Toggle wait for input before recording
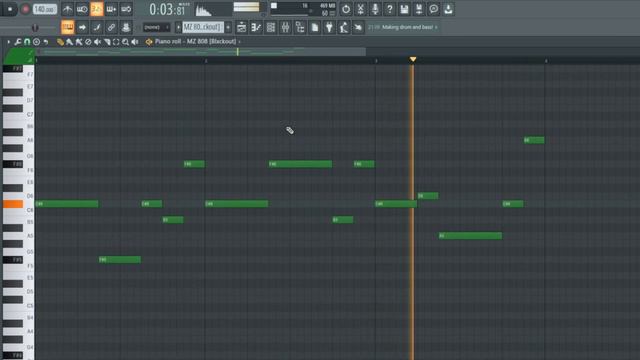 82,9
